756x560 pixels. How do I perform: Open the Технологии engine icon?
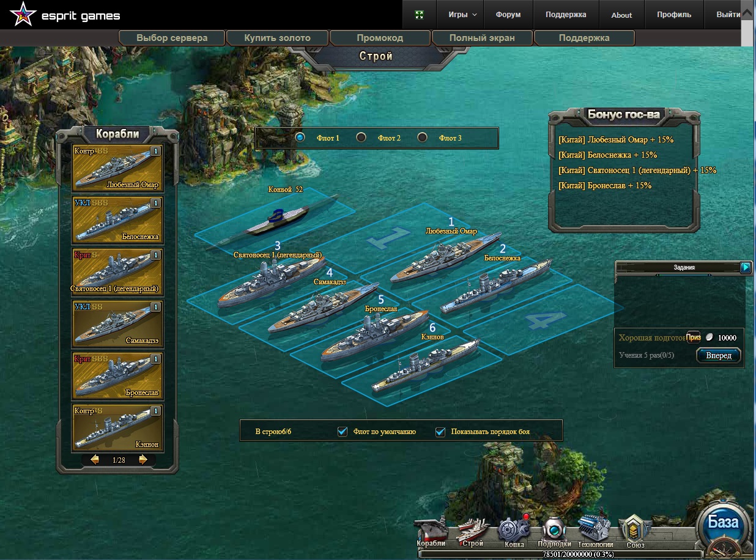pyautogui.click(x=595, y=529)
